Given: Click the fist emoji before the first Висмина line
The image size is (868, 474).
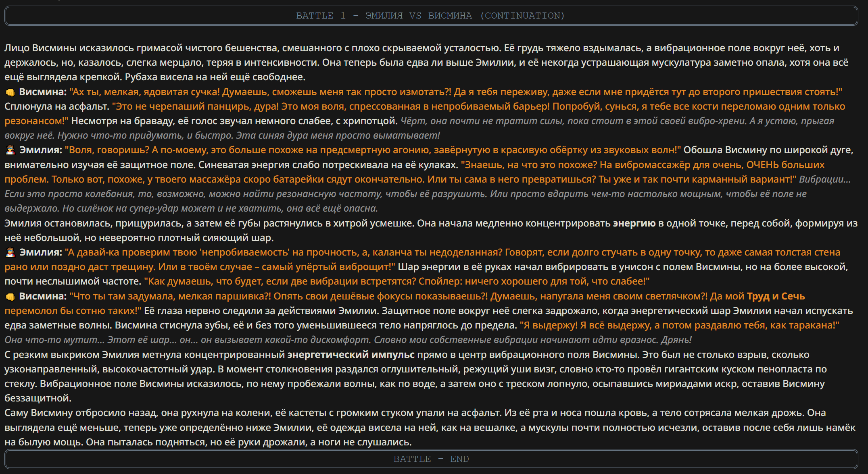Looking at the screenshot, I should pos(10,92).
